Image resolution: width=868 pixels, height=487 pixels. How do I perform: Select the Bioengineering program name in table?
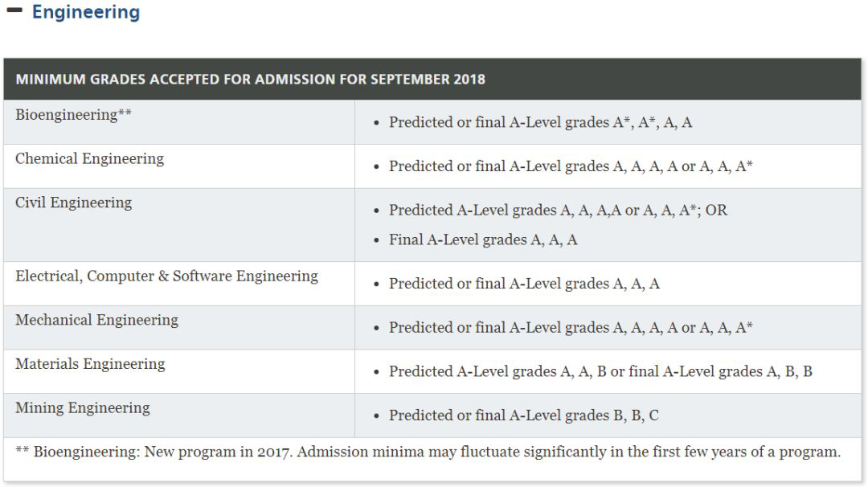66,115
